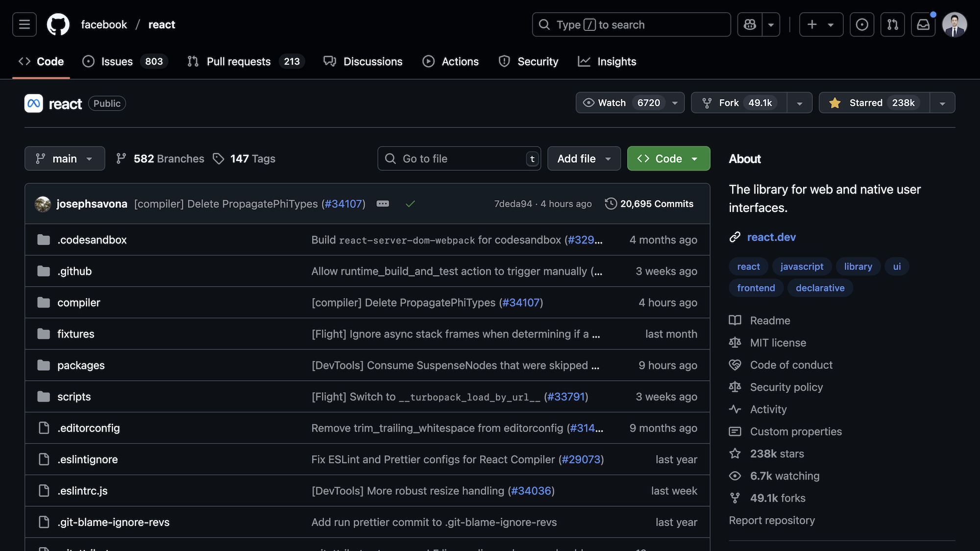This screenshot has height=551, width=980.
Task: Open the main branch dropdown
Action: click(x=65, y=159)
